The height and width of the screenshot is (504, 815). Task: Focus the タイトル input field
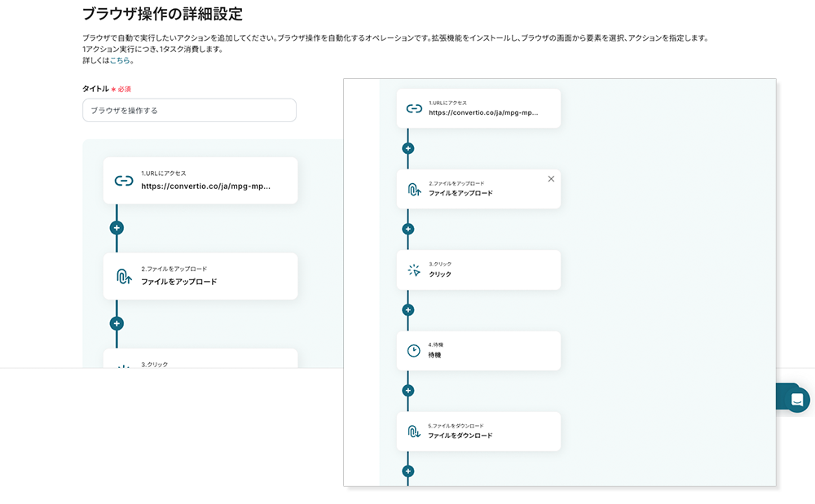tap(189, 110)
